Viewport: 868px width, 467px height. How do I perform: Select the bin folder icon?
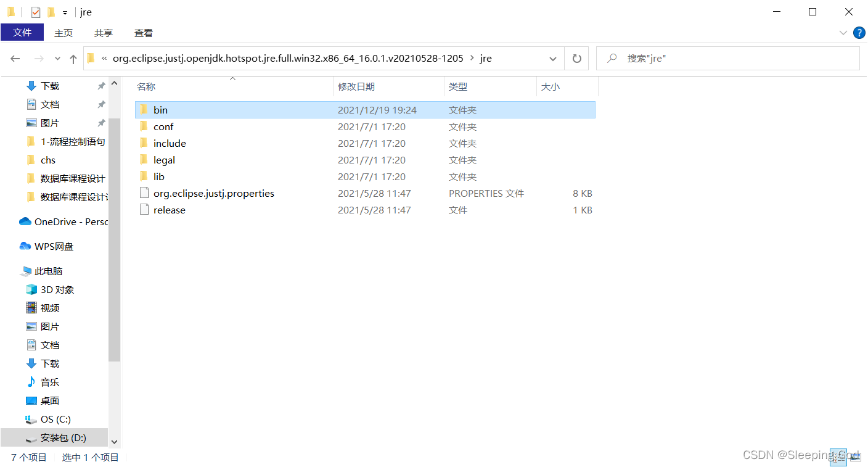(144, 110)
